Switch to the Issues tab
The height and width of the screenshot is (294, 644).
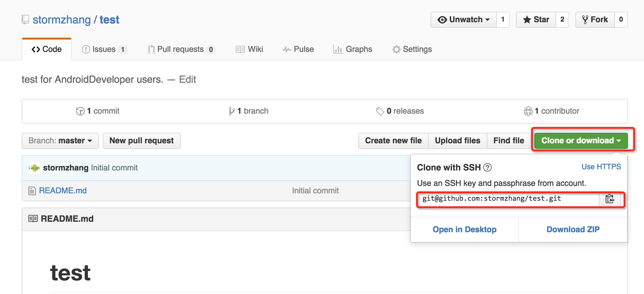point(104,49)
